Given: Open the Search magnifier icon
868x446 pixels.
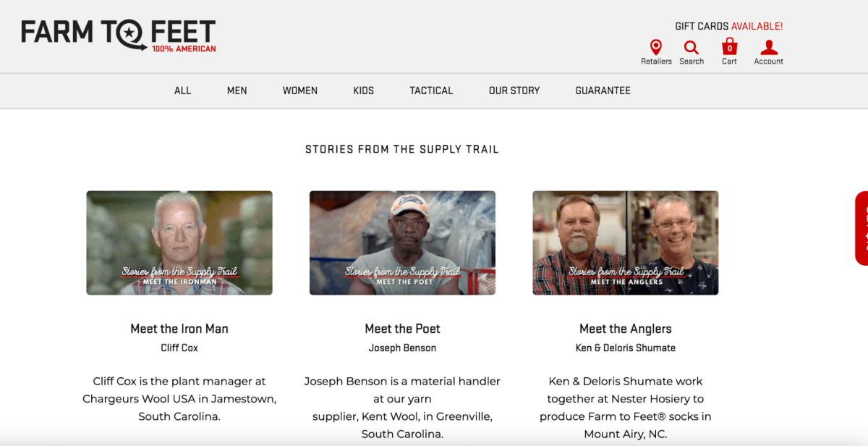Looking at the screenshot, I should [692, 49].
